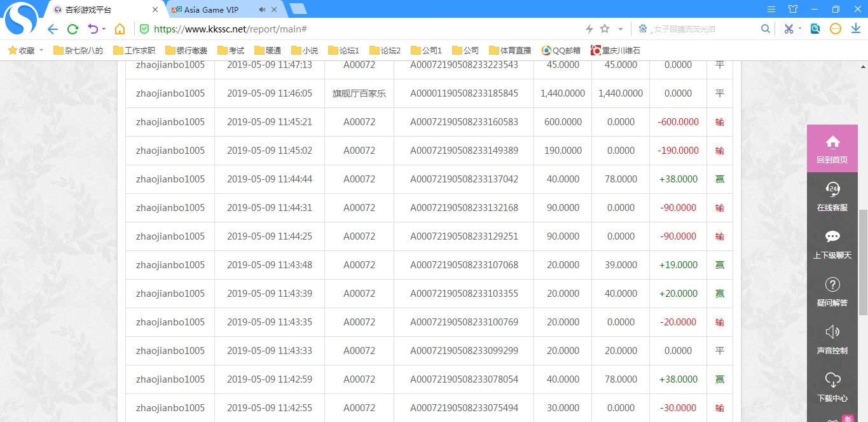Click the -600.0000 loss amount

point(678,122)
